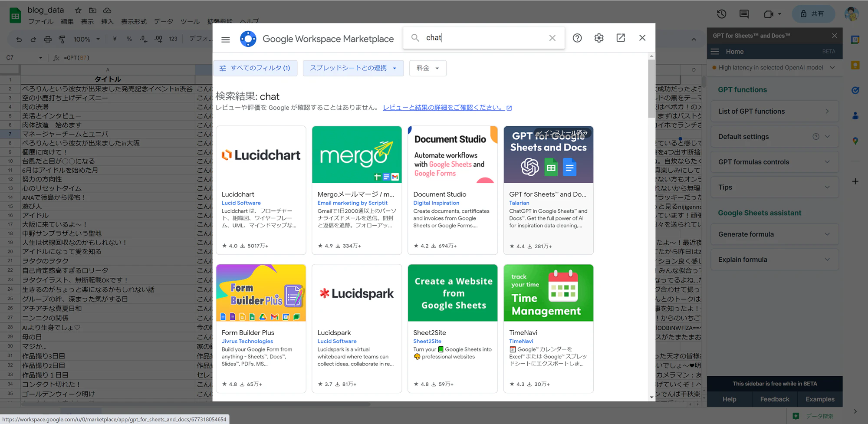This screenshot has height=424, width=868.
Task: Open Marketplace settings gear
Action: pyautogui.click(x=599, y=38)
